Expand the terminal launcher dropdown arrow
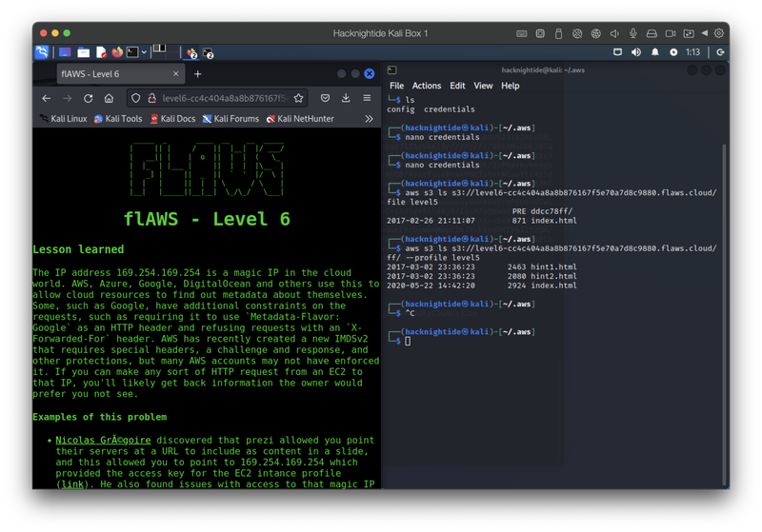The image size is (762, 532). tap(145, 52)
